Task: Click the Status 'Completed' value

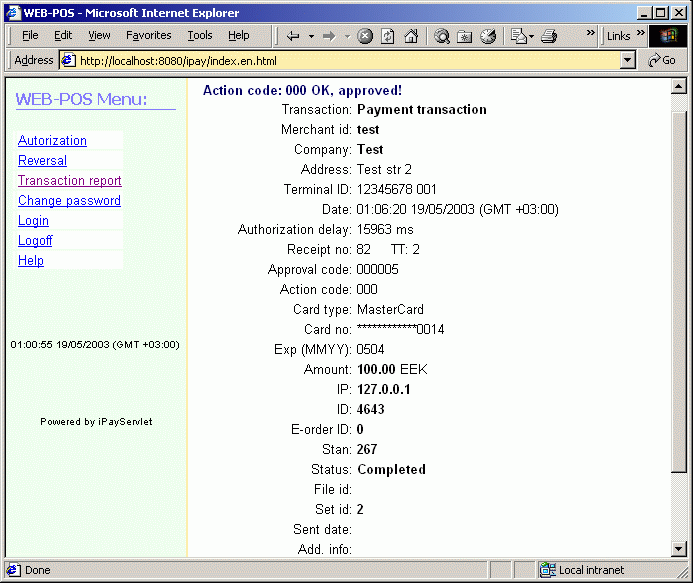Action: 391,469
